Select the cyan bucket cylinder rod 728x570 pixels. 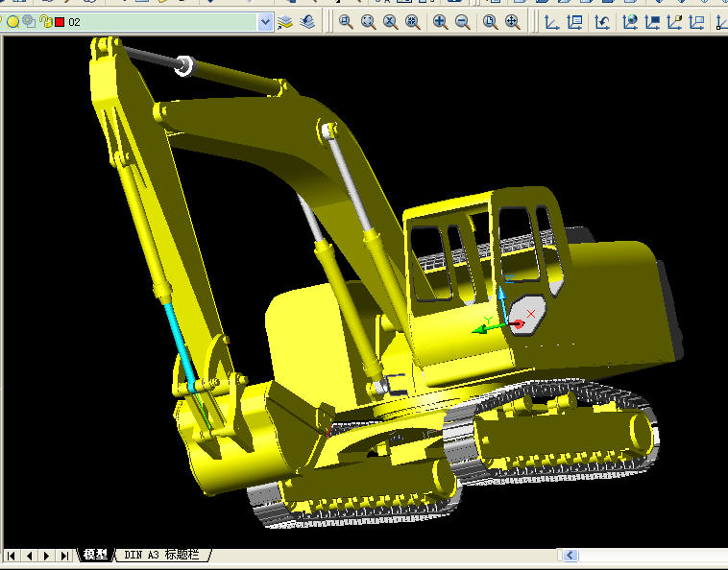click(181, 344)
